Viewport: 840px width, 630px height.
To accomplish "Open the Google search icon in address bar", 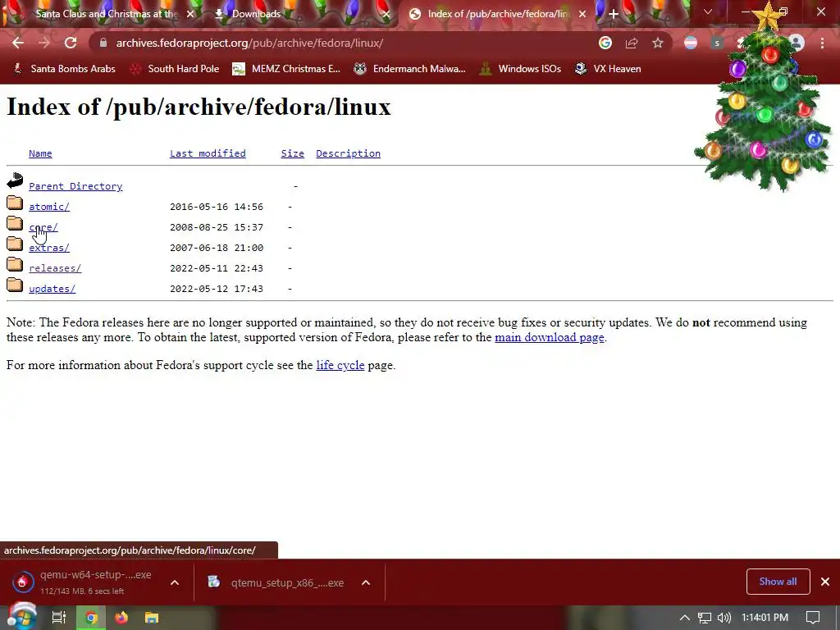I will (605, 43).
